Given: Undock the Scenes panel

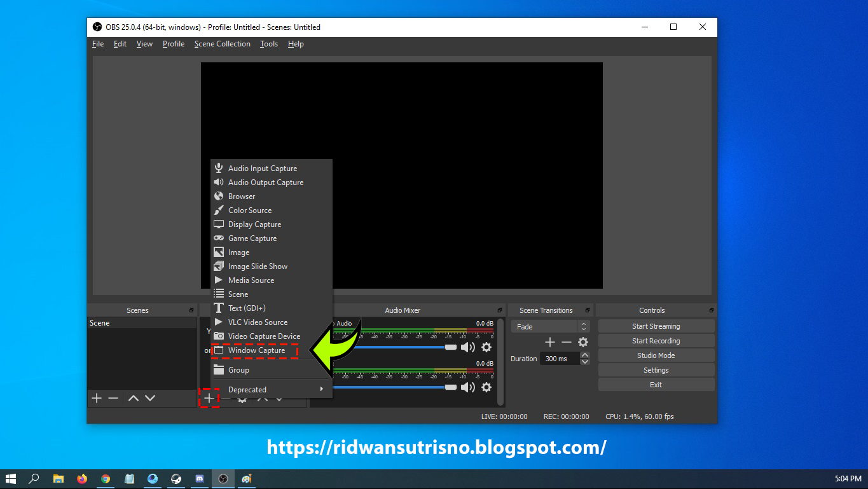Looking at the screenshot, I should pos(191,310).
